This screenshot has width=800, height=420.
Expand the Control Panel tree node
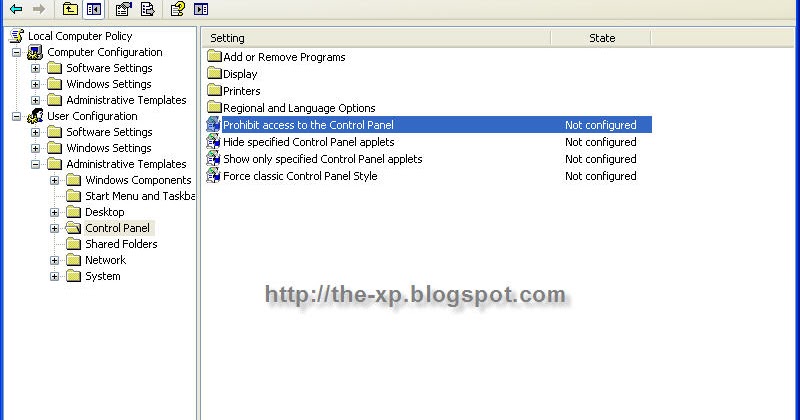tap(55, 228)
